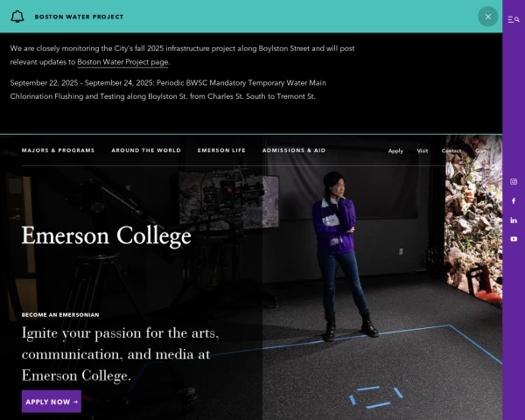Open the menu and search icon
Image resolution: width=525 pixels, height=420 pixels.
point(514,20)
